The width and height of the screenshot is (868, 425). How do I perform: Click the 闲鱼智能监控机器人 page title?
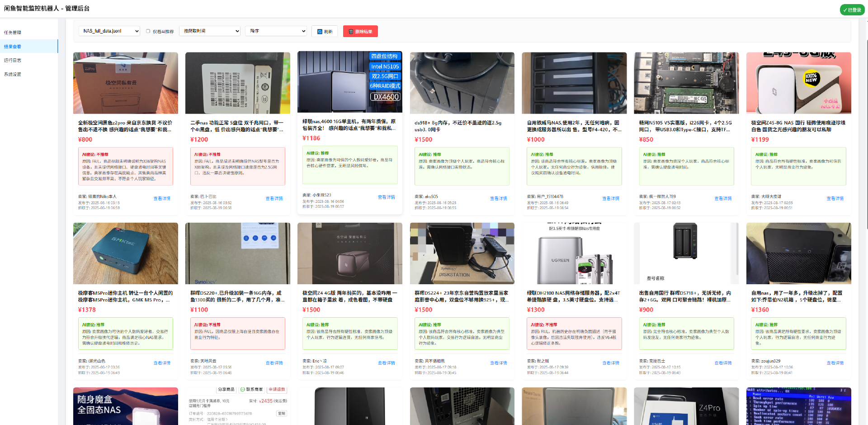(x=47, y=9)
